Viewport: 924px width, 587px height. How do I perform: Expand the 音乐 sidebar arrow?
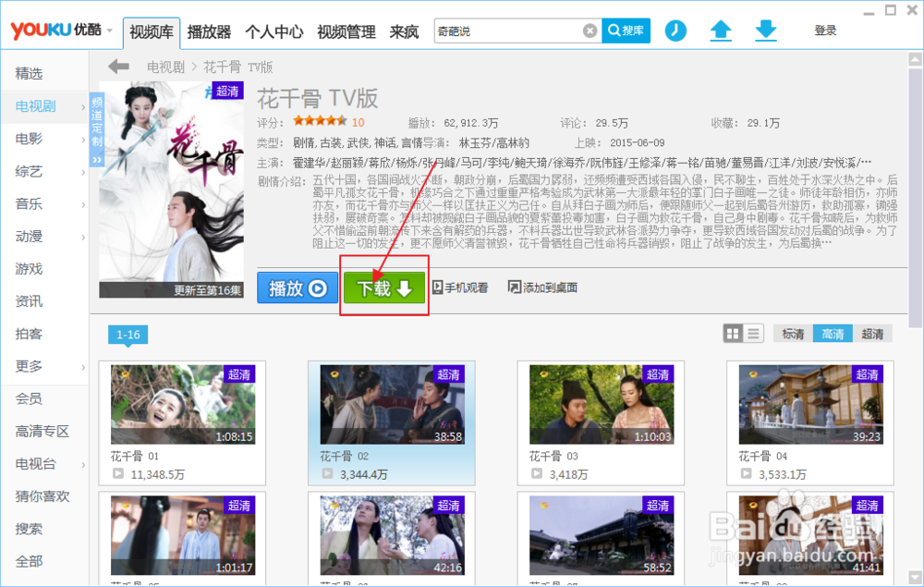pyautogui.click(x=83, y=204)
